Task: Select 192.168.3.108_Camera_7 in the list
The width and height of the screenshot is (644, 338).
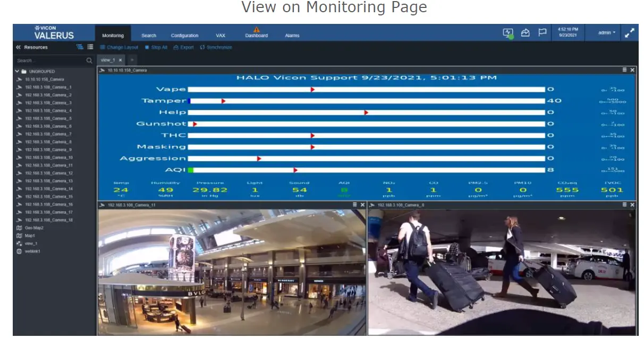Action: pos(48,134)
